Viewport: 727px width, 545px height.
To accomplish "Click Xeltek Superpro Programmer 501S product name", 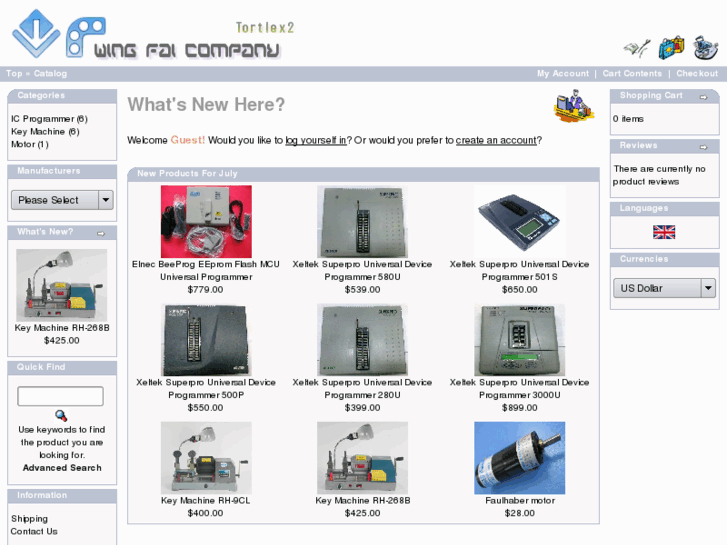I will point(519,270).
